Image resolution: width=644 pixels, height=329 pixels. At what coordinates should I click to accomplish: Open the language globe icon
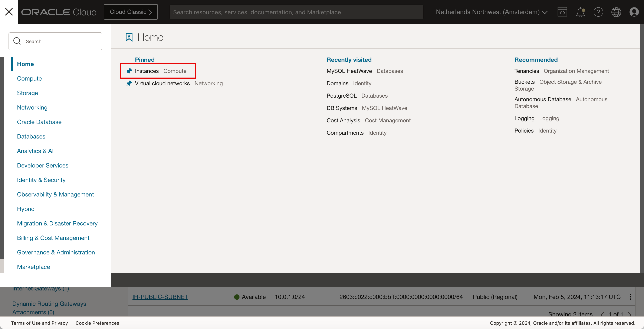click(x=616, y=12)
